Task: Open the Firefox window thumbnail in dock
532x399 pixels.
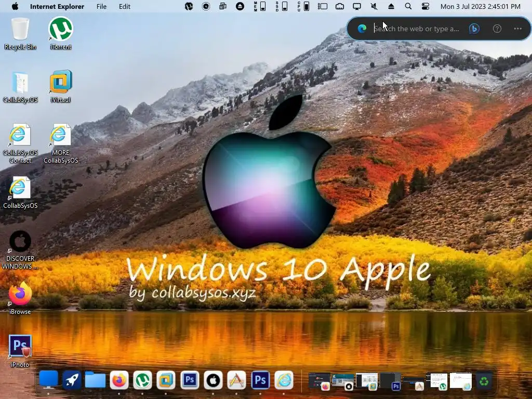Action: coord(320,381)
